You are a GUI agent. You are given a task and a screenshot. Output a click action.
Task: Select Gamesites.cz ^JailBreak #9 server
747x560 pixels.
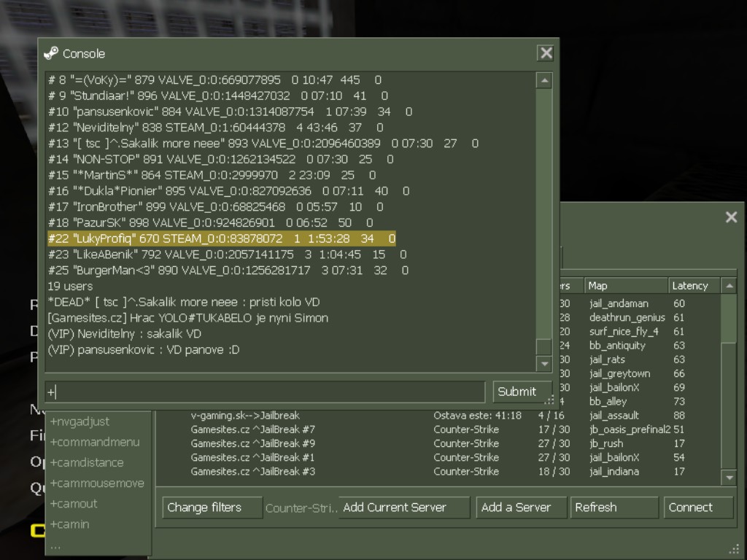[x=438, y=443]
